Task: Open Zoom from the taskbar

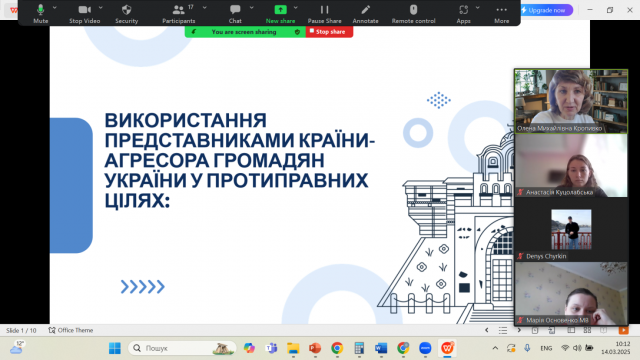Action: coord(425,348)
